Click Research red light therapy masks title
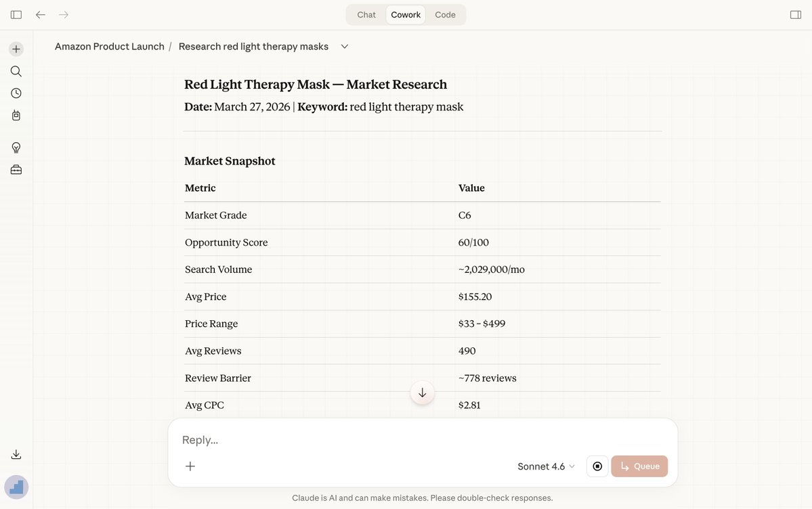812x509 pixels. 253,47
